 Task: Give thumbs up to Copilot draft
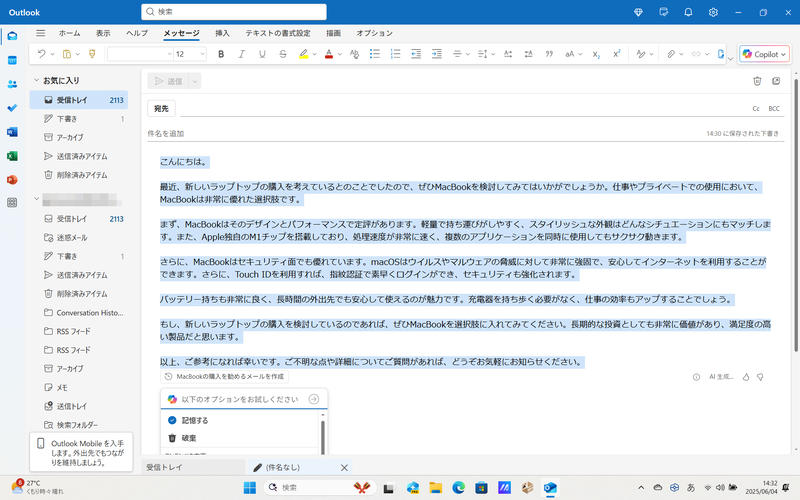pyautogui.click(x=746, y=377)
